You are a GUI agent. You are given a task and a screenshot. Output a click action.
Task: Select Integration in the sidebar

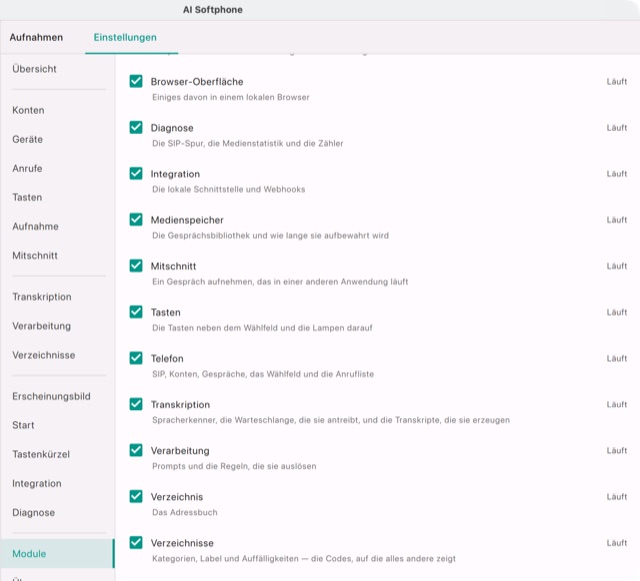click(37, 483)
